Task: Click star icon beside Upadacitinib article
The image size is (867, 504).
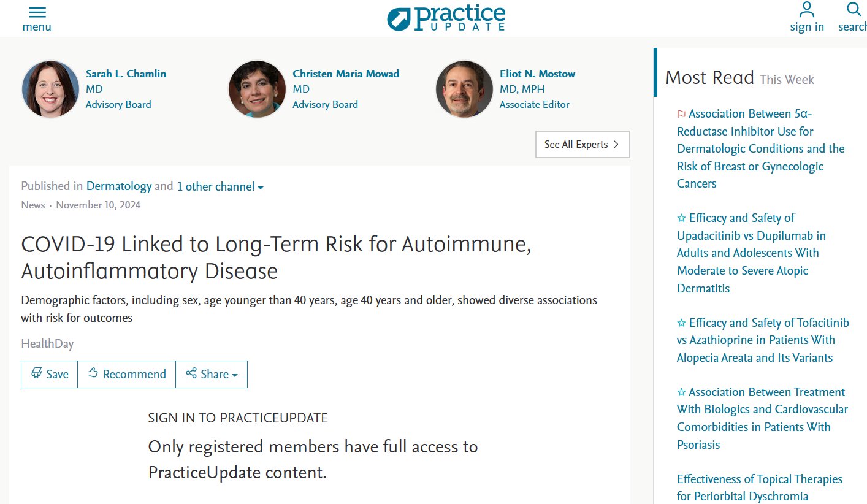Action: click(x=681, y=218)
